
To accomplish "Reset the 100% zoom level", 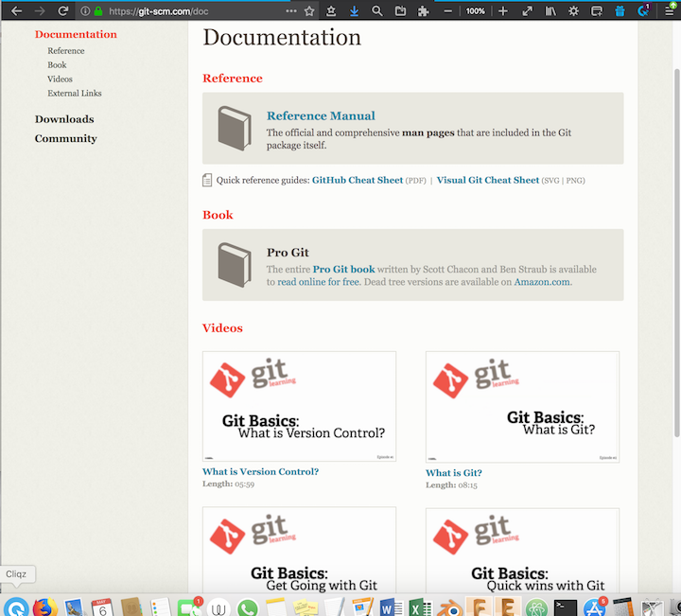I will tap(475, 11).
